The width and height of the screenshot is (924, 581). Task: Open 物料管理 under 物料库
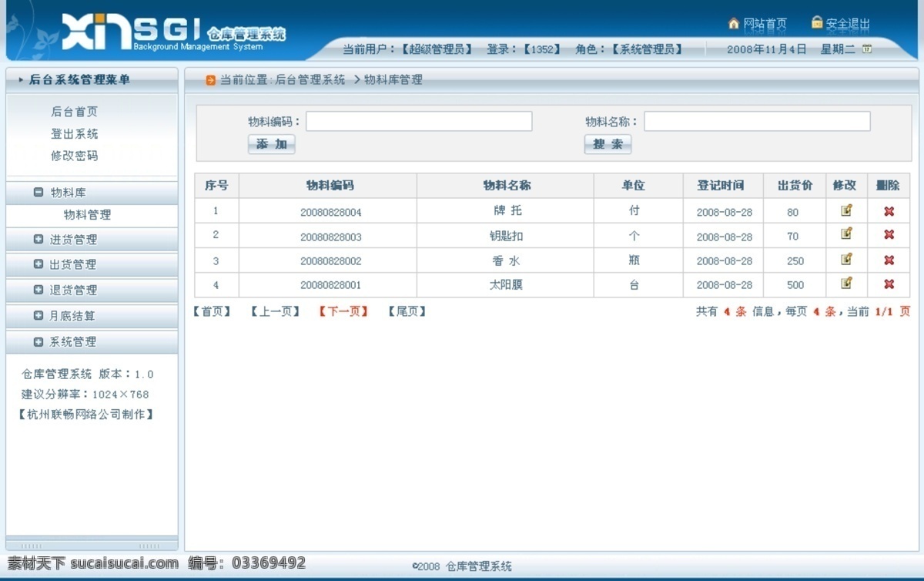pyautogui.click(x=87, y=215)
